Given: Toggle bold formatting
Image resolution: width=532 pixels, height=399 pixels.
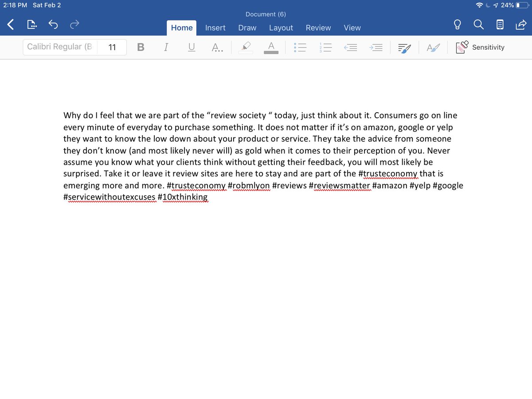Looking at the screenshot, I should click(141, 47).
